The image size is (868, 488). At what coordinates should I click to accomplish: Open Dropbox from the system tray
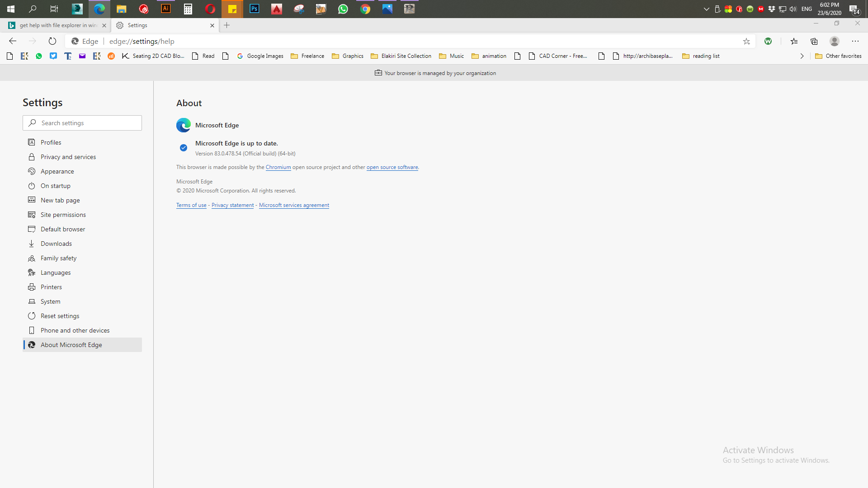772,9
